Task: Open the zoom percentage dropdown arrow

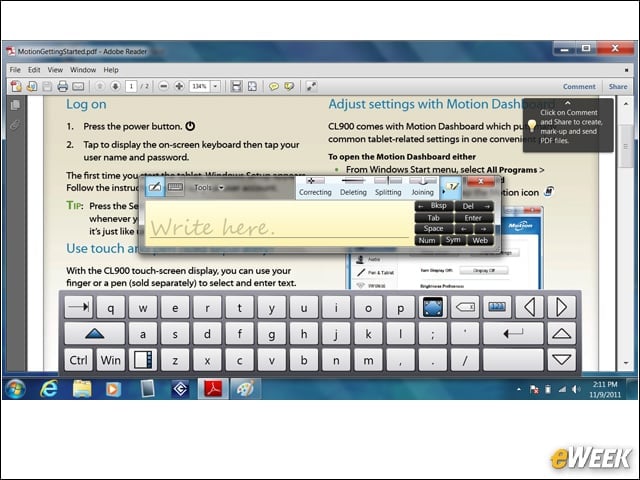Action: (x=216, y=86)
